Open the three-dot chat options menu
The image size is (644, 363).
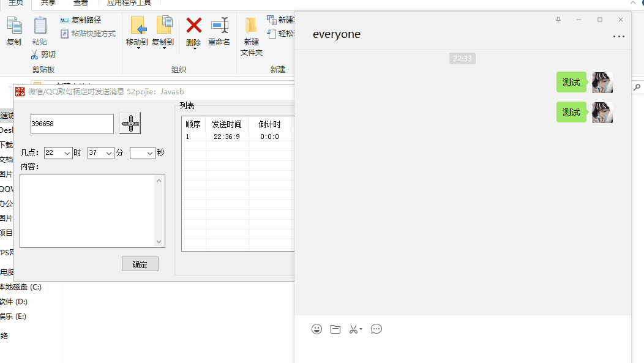click(x=619, y=37)
